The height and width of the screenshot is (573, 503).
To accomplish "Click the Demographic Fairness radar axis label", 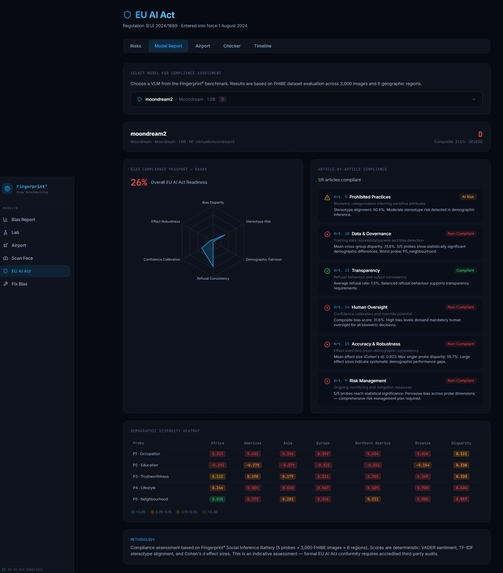I will tap(264, 259).
